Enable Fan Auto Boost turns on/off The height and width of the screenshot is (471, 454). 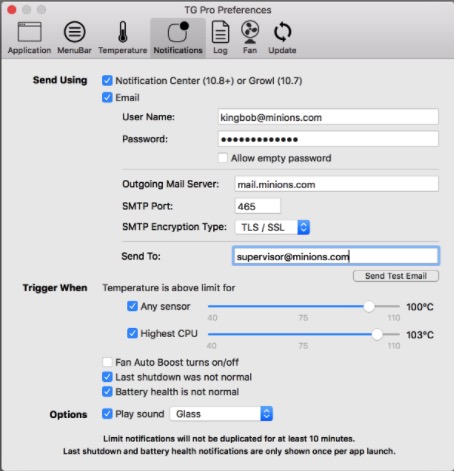pyautogui.click(x=107, y=362)
